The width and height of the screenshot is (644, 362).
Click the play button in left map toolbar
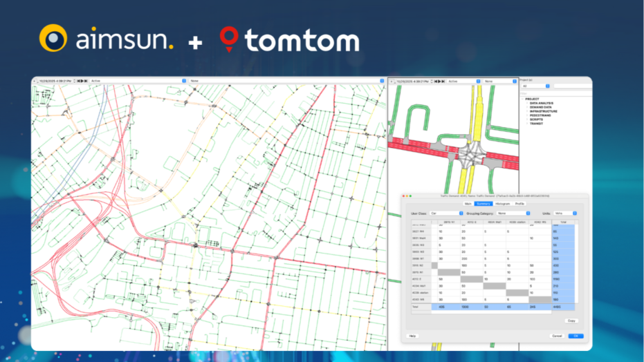point(82,81)
